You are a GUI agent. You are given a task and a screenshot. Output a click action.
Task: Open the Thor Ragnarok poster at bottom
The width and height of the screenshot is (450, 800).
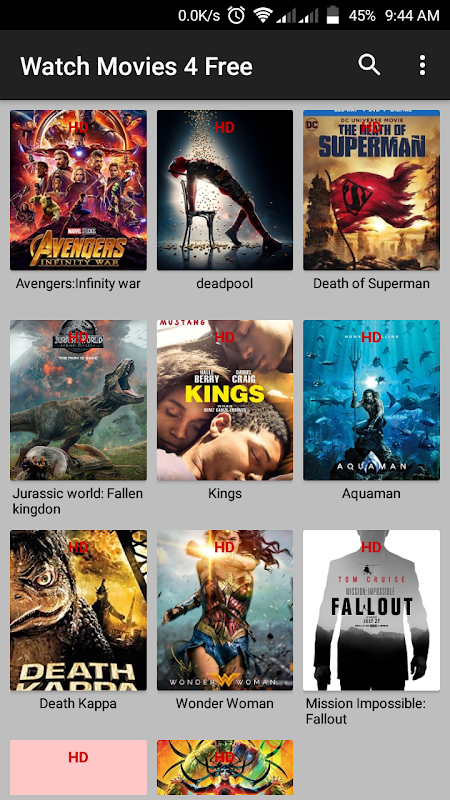225,767
